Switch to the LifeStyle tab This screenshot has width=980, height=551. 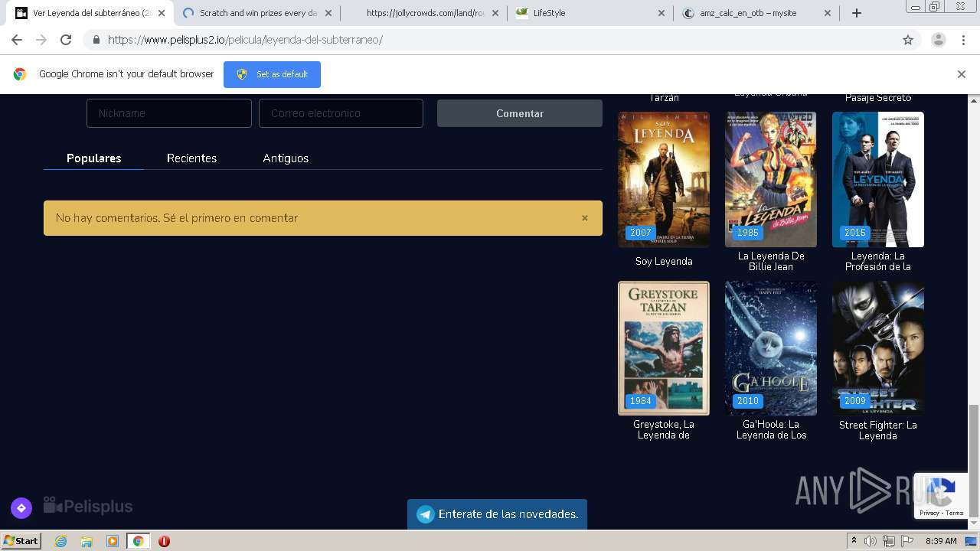pyautogui.click(x=590, y=13)
